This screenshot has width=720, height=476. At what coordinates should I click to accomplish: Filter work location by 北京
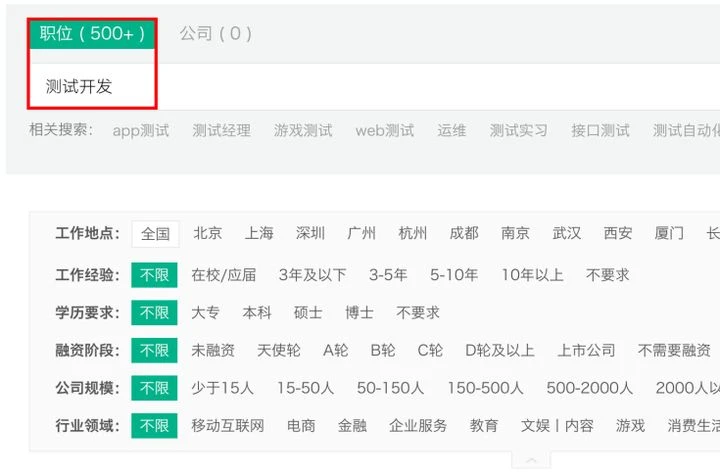[208, 234]
